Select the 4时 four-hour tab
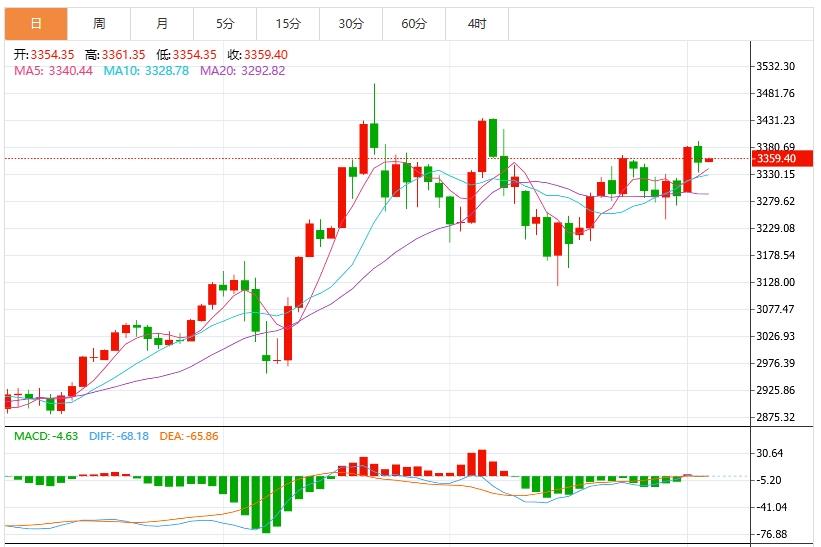Viewport: 821px width, 547px height. tap(477, 23)
